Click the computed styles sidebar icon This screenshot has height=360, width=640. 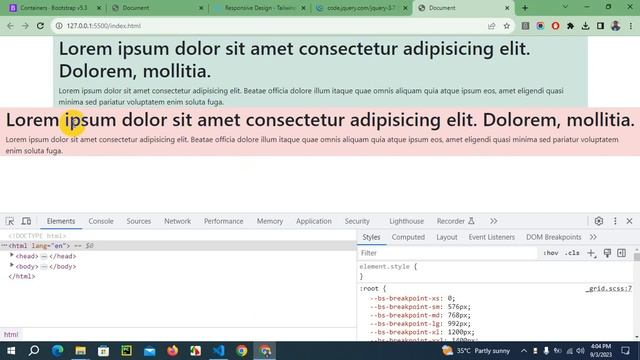pyautogui.click(x=621, y=253)
